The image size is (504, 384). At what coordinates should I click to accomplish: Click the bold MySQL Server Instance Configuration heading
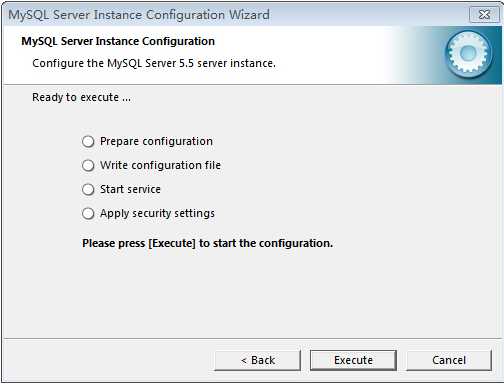tap(118, 41)
